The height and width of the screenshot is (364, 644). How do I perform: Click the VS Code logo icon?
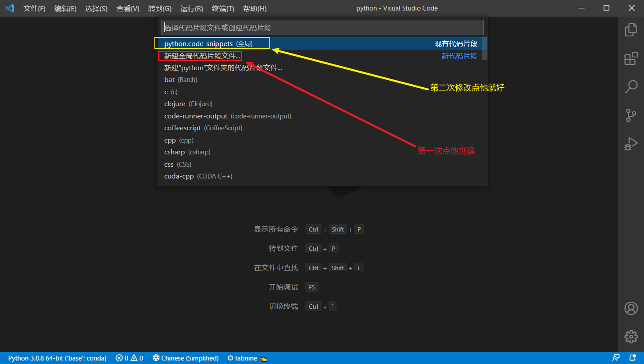pos(10,8)
